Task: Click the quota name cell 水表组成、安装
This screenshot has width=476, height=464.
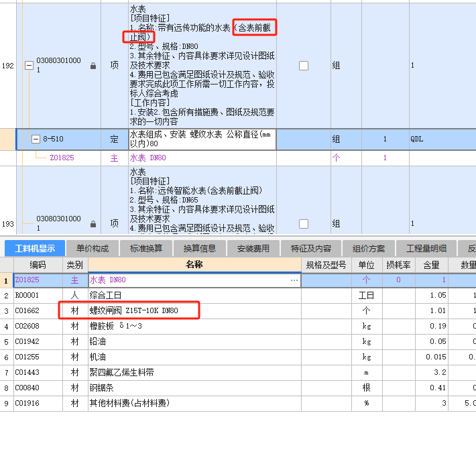Action: click(x=202, y=139)
